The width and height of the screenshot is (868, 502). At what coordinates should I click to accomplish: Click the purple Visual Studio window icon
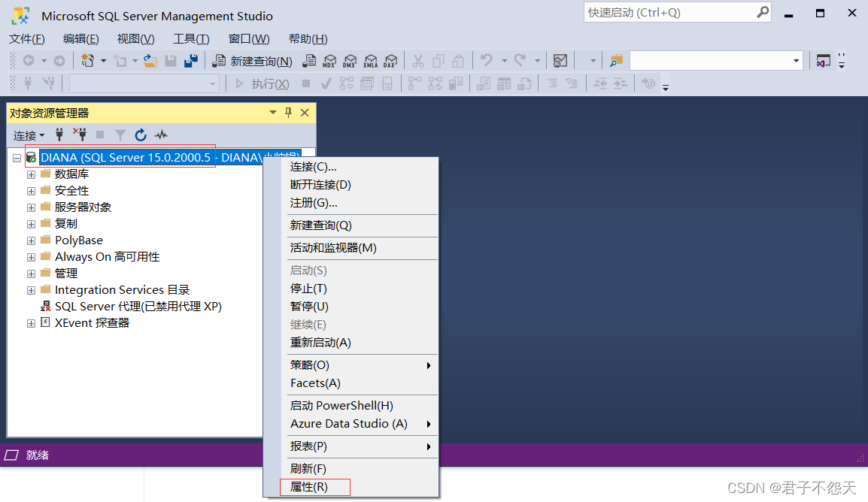823,61
